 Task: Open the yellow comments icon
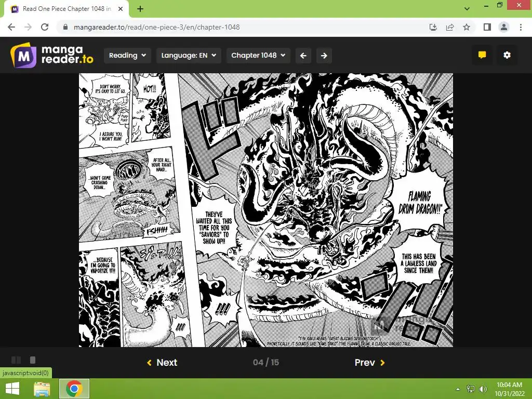(482, 55)
